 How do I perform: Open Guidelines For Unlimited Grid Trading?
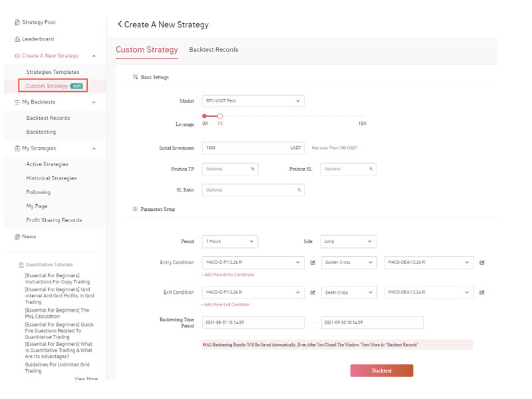(57, 368)
